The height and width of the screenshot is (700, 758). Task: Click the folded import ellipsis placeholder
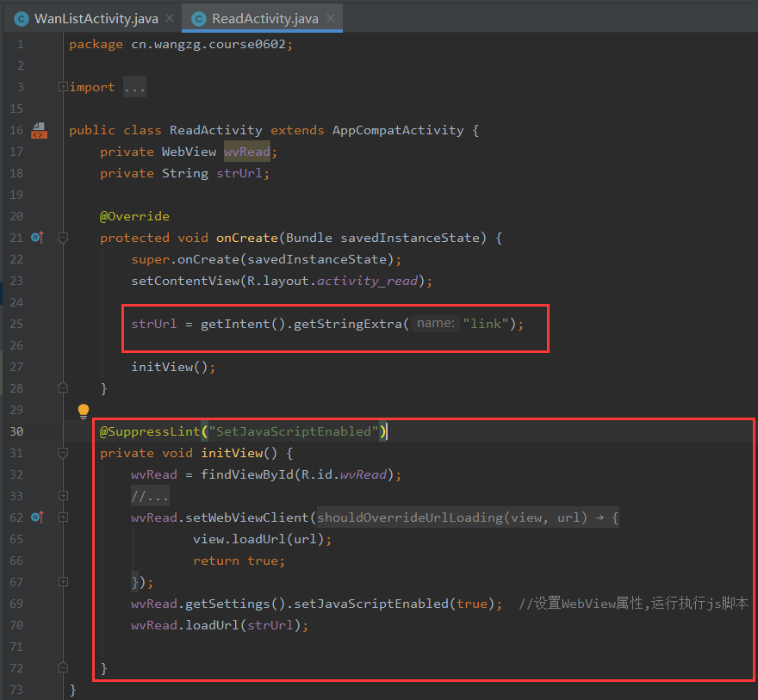134,88
